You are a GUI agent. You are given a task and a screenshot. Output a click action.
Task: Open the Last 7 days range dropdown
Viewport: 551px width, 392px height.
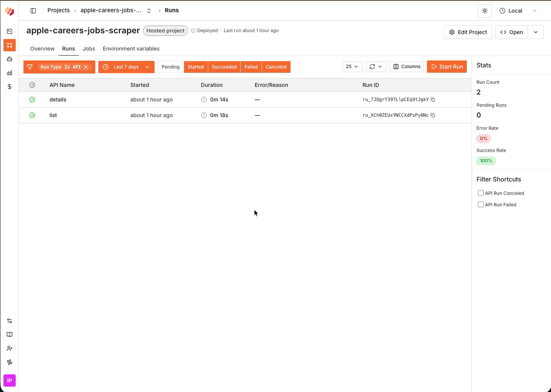click(x=126, y=67)
